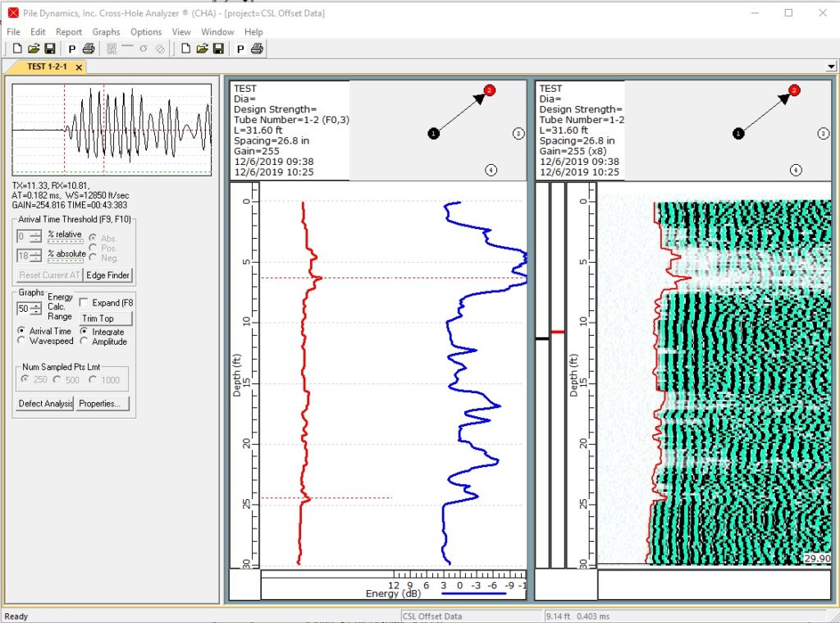Open the View menu
The height and width of the screenshot is (623, 840).
click(181, 32)
